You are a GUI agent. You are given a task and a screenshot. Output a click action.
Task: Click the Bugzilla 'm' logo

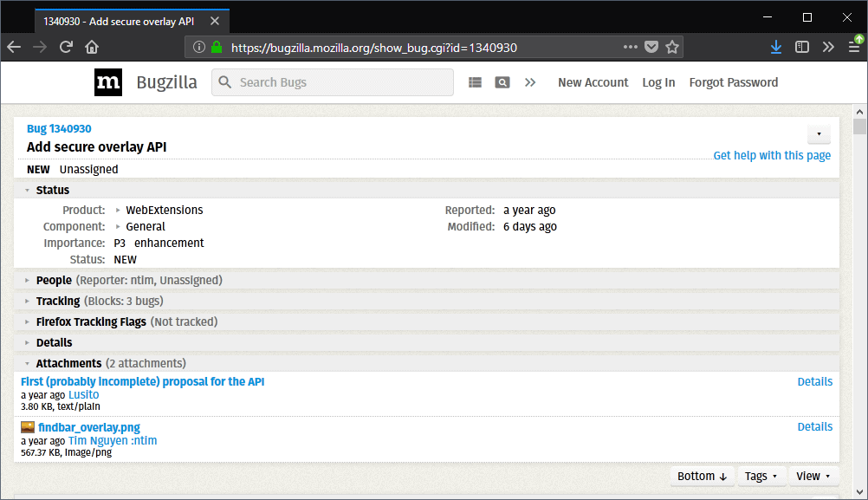tap(108, 82)
